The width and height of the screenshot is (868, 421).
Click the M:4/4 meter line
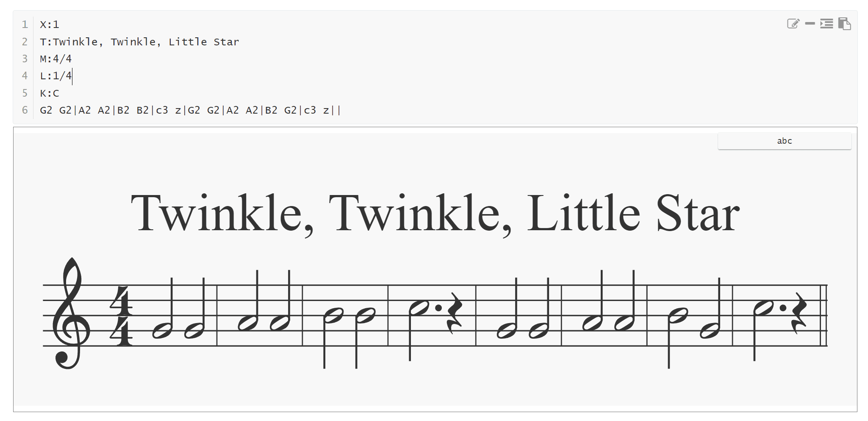pos(55,59)
